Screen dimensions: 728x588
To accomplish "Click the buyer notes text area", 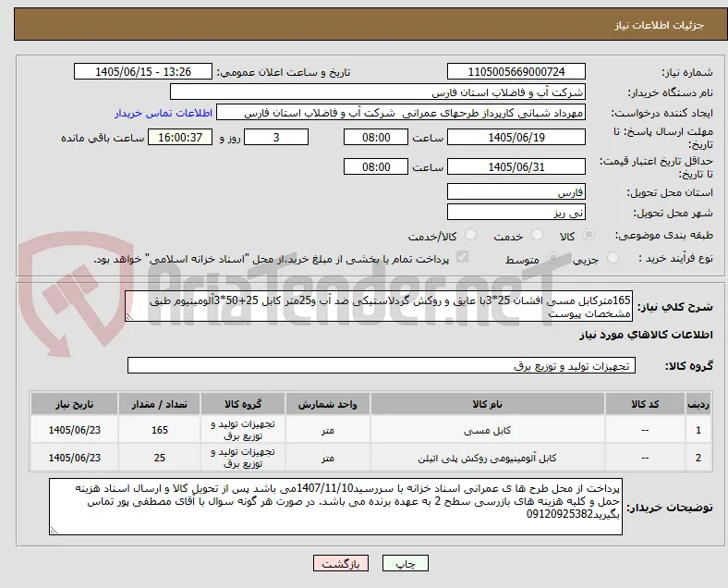I will (335, 507).
